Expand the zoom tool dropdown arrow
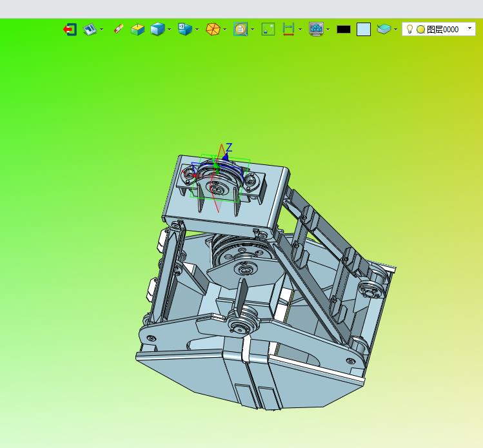The width and height of the screenshot is (483, 448). (x=253, y=30)
